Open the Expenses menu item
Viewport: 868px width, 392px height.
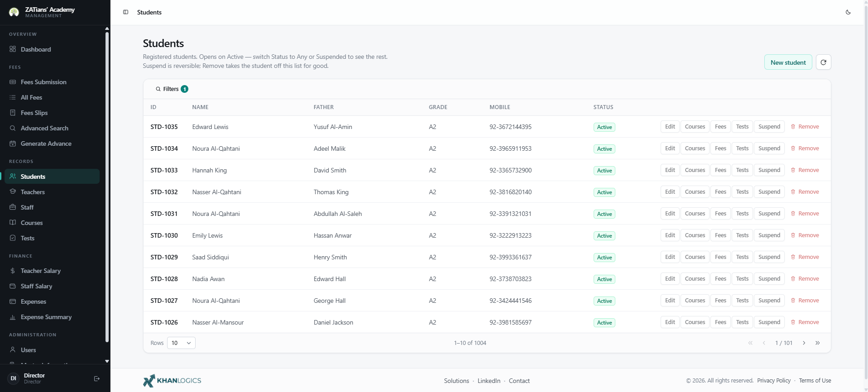pyautogui.click(x=52, y=301)
